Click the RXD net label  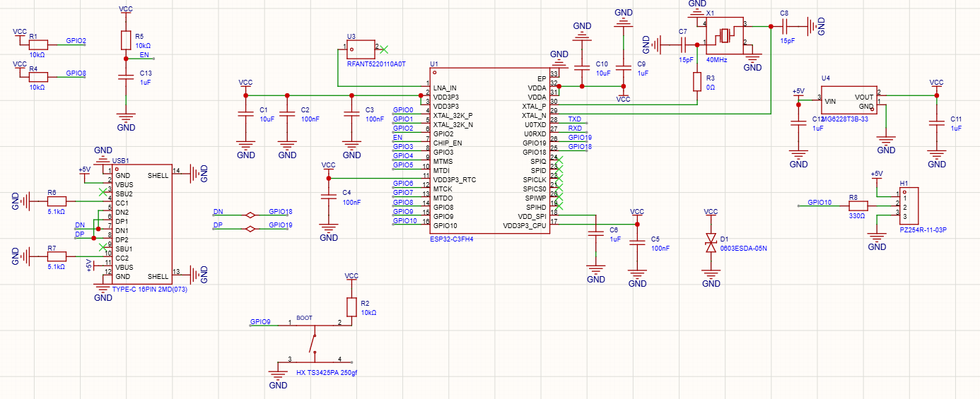click(x=576, y=129)
